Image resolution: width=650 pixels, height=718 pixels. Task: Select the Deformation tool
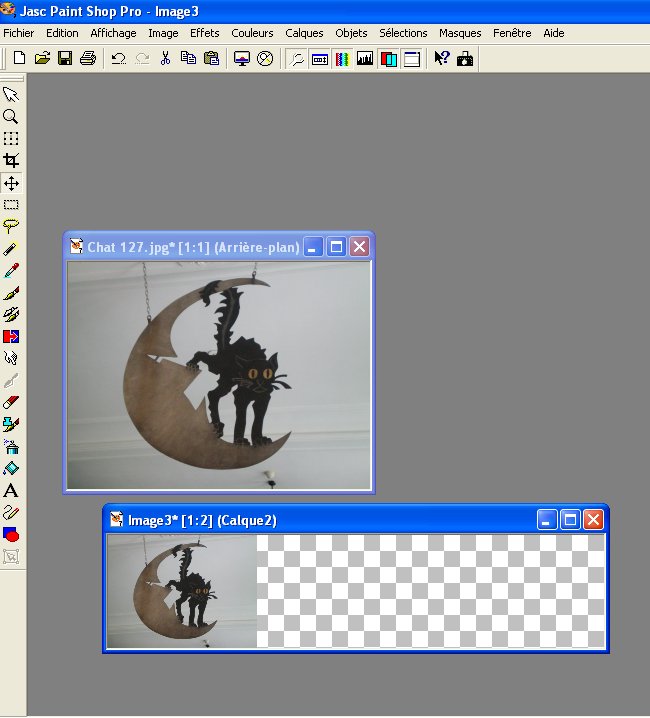(x=11, y=138)
